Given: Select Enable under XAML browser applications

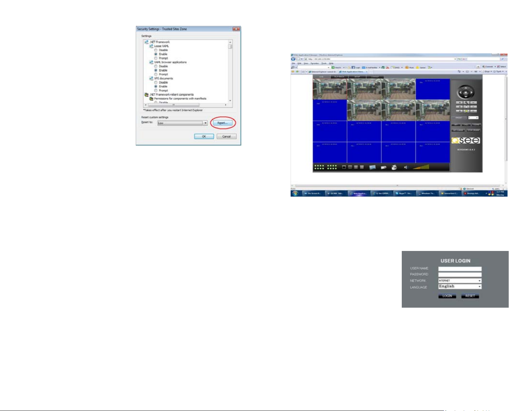Looking at the screenshot, I should 156,70.
